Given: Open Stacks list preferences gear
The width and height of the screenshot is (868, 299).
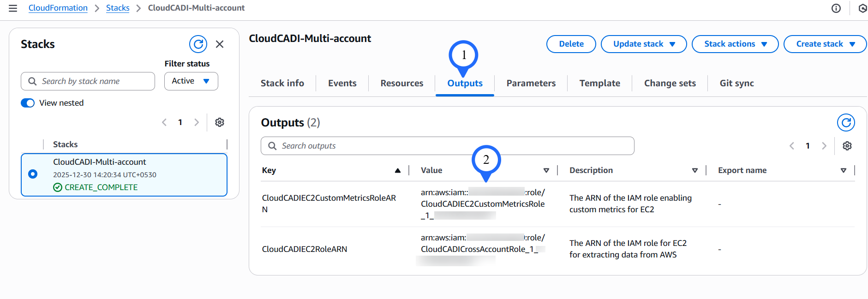Looking at the screenshot, I should point(220,122).
